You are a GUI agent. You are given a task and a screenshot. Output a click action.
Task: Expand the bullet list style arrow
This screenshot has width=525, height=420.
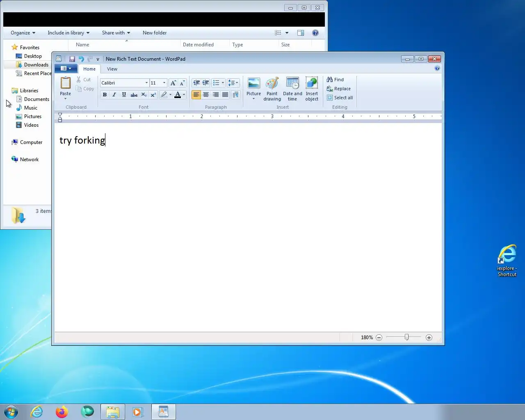click(223, 83)
